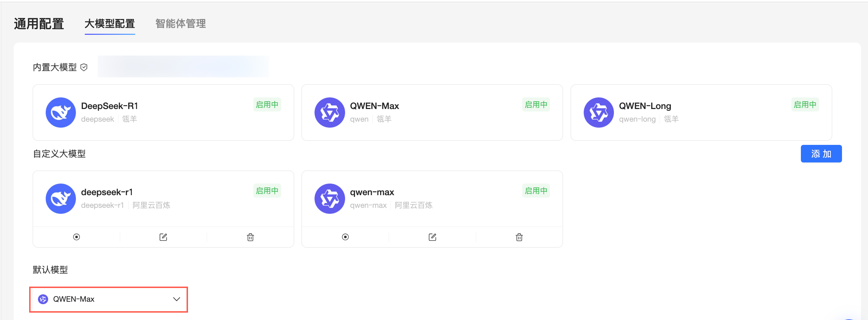This screenshot has width=868, height=320.
Task: Click the custom deepseek-r1 whale logo
Action: point(61,199)
